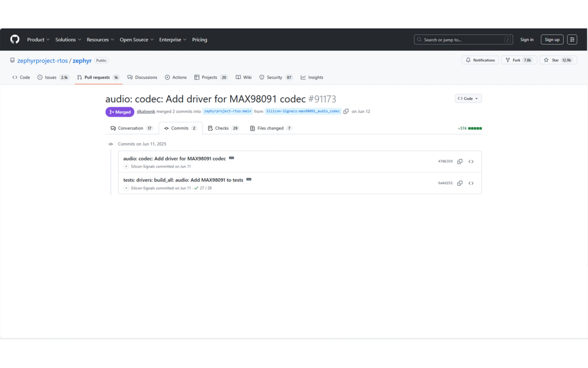
Task: Open the Discussions tab
Action: (142, 77)
